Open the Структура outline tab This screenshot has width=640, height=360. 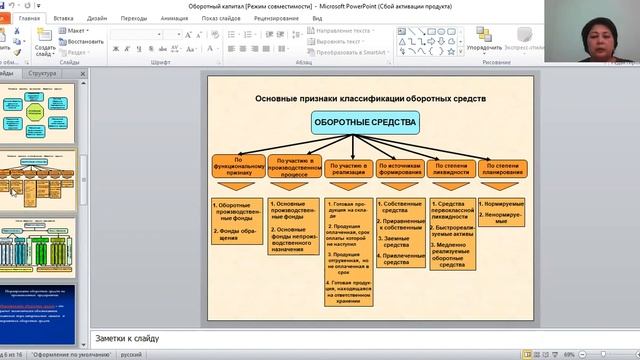(42, 73)
